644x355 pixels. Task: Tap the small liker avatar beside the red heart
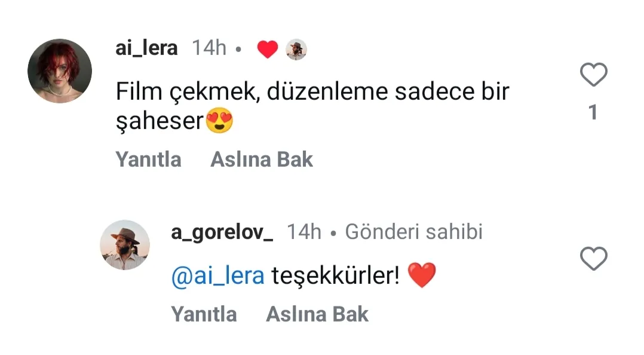click(x=297, y=48)
